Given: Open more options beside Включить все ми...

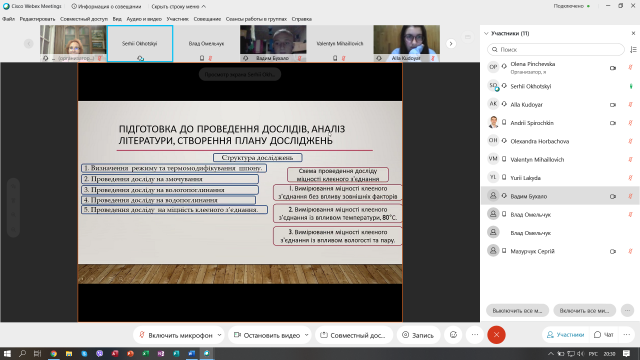Looking at the screenshot, I should pyautogui.click(x=627, y=311).
